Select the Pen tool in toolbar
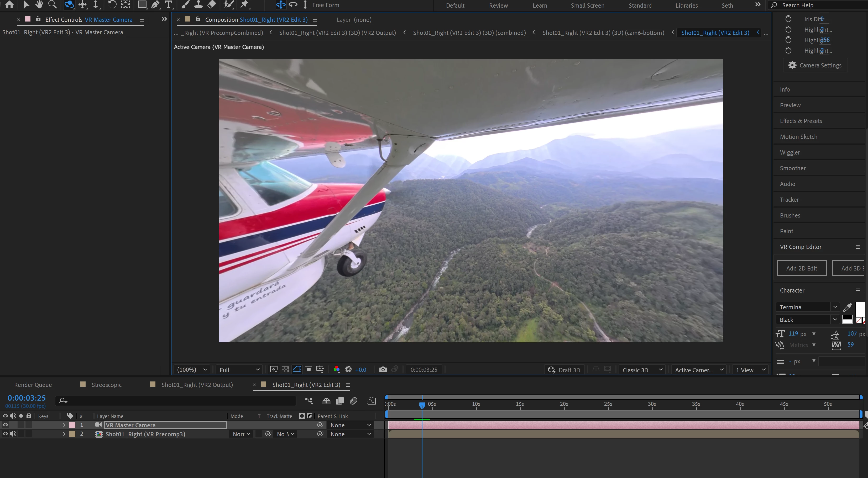Screen dimensions: 868x478 155,5
